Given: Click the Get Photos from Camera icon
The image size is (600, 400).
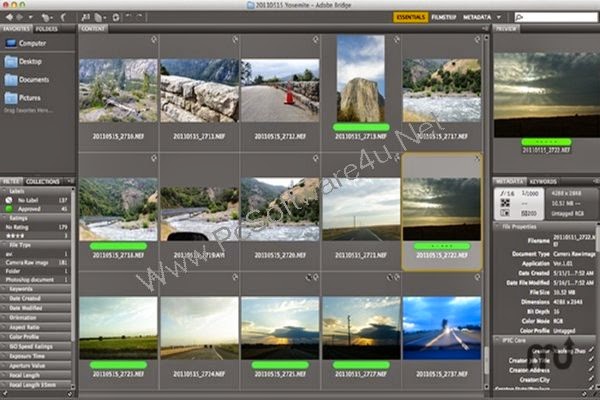Looking at the screenshot, I should click(85, 17).
